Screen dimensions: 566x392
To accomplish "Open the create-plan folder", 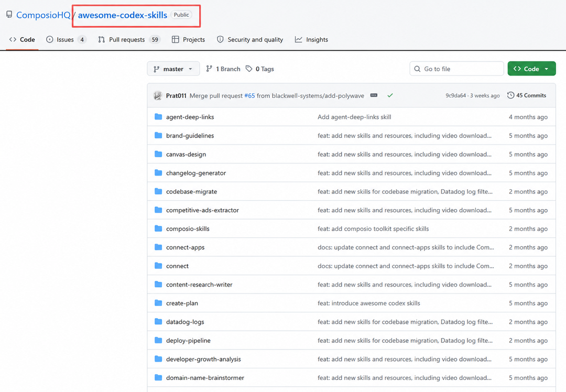I will tap(182, 303).
